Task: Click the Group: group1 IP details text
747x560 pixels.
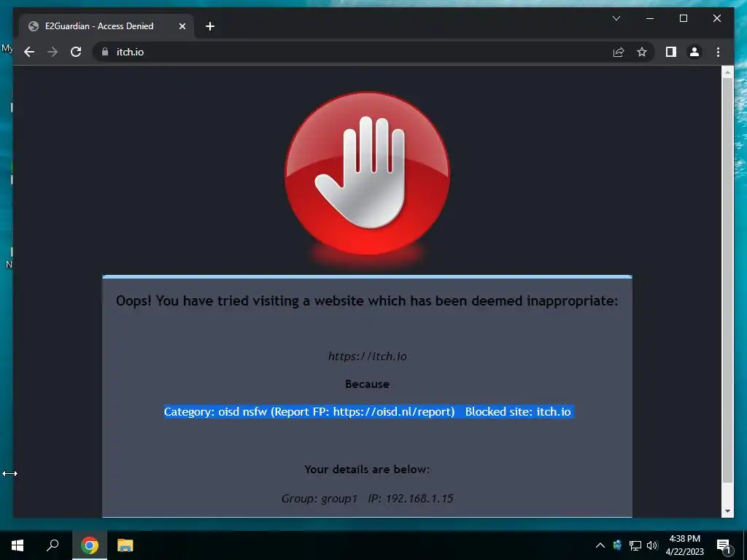Action: (x=367, y=498)
